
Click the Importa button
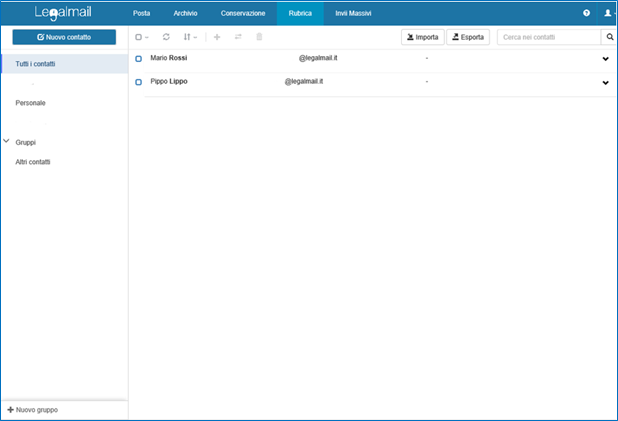pyautogui.click(x=421, y=37)
